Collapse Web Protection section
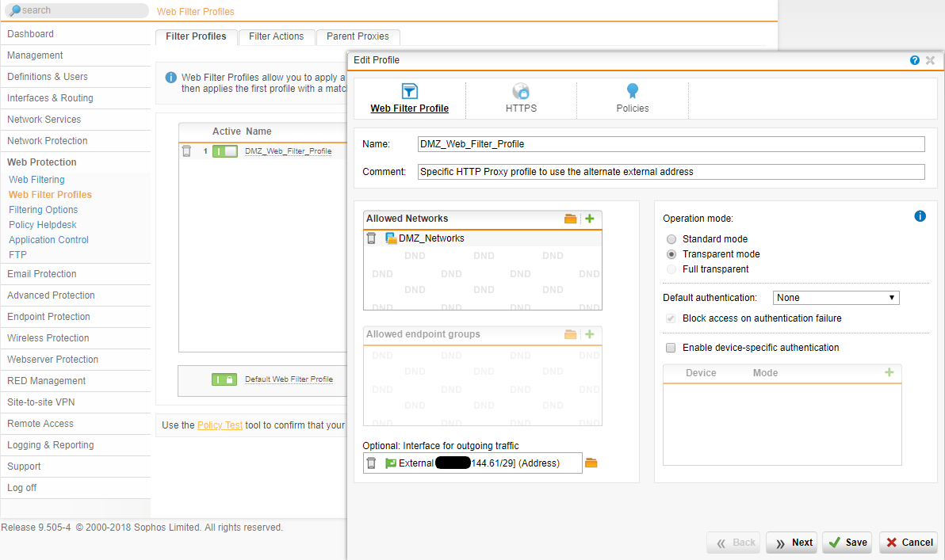 75,162
